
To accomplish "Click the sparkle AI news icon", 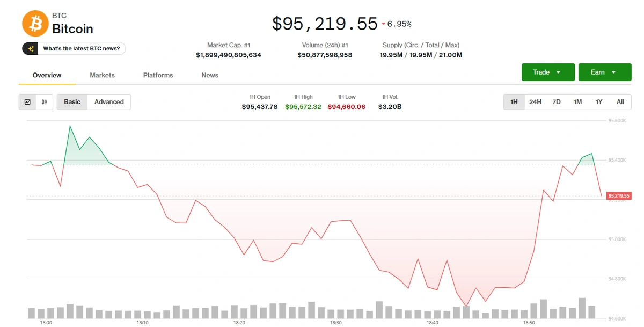I will pyautogui.click(x=31, y=49).
